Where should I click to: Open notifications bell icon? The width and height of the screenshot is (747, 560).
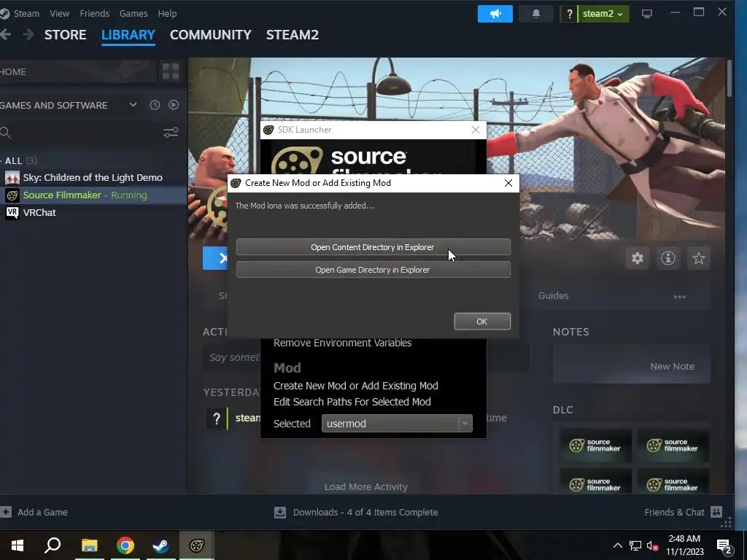point(536,14)
